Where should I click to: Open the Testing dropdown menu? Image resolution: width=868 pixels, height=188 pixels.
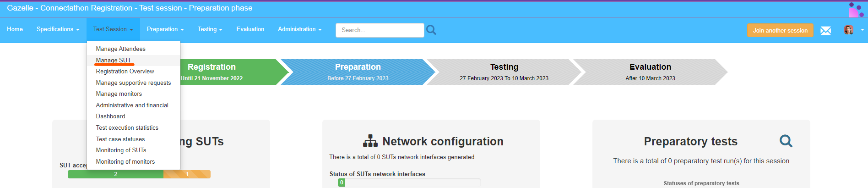click(210, 29)
